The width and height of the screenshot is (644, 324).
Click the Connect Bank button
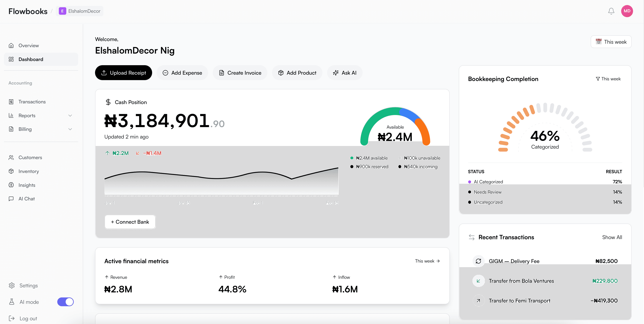pyautogui.click(x=130, y=222)
